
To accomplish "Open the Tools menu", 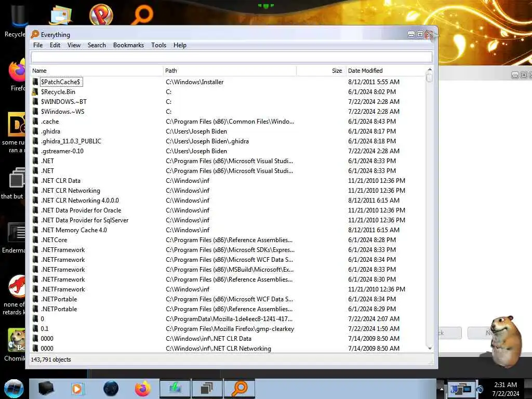I will coord(159,45).
